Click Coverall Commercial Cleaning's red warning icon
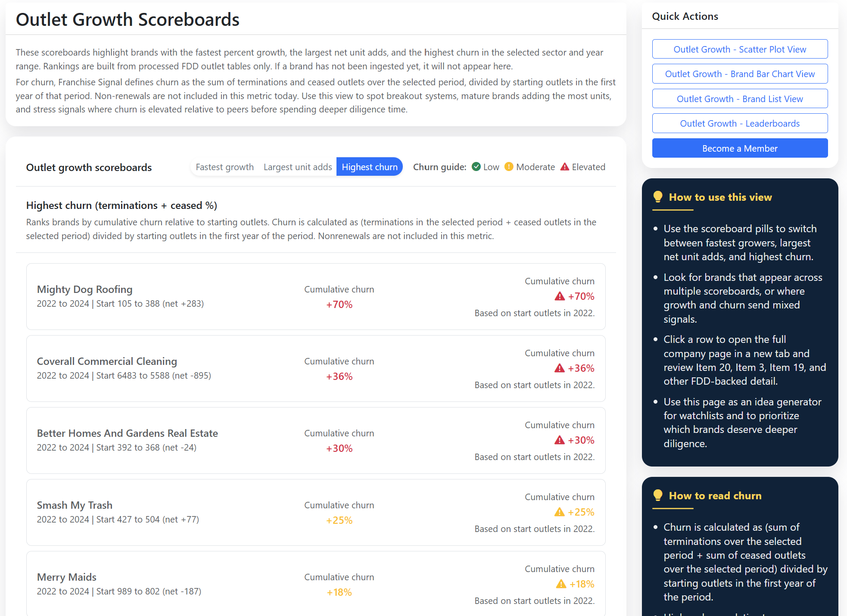The height and width of the screenshot is (616, 847). [x=559, y=368]
